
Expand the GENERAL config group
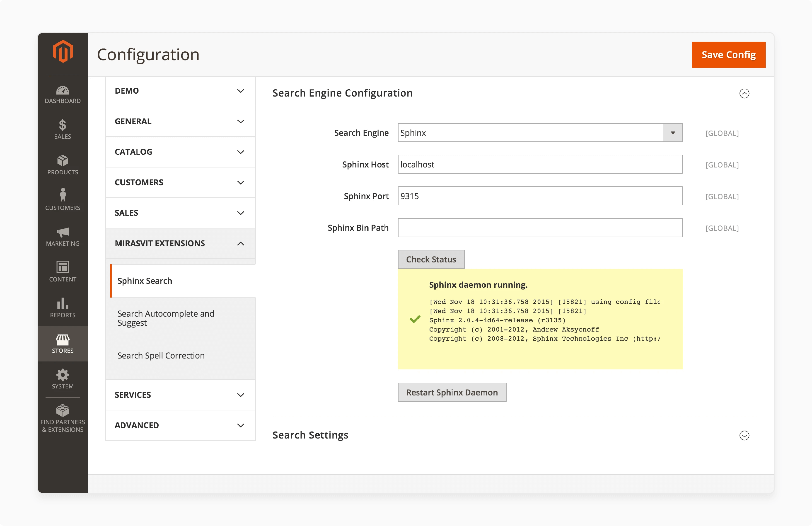click(181, 121)
